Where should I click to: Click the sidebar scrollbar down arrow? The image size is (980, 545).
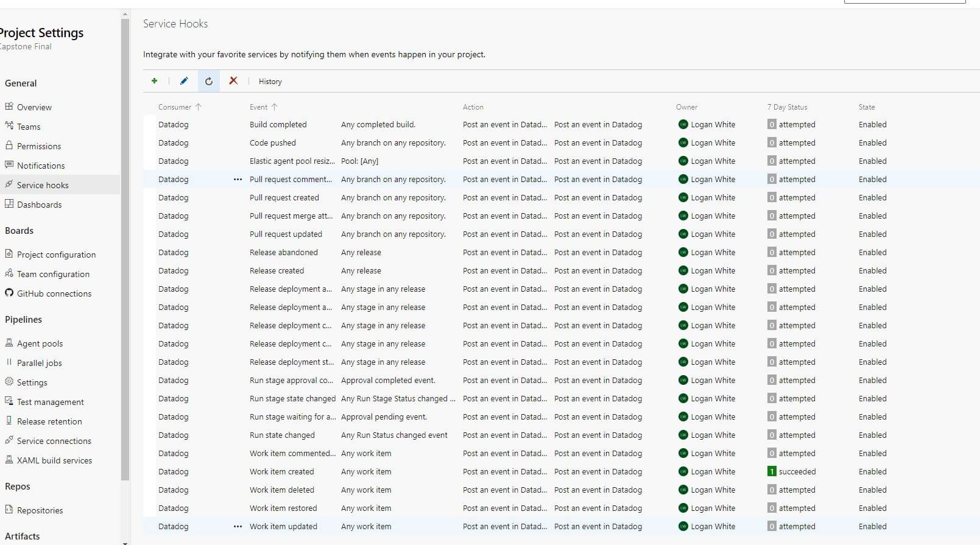125,542
